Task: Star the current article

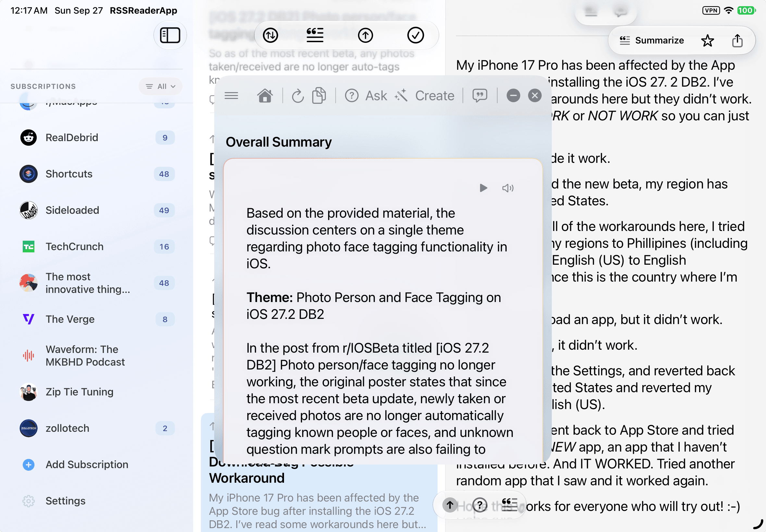Action: coord(707,41)
